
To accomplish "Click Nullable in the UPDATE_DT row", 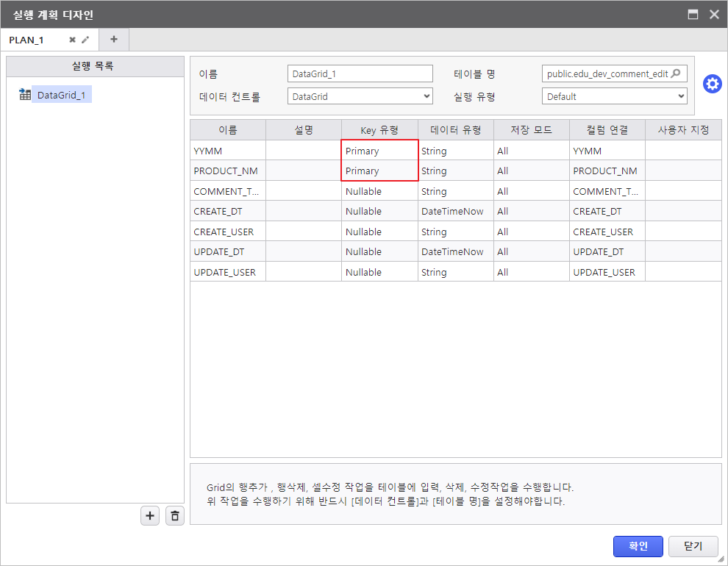I will [379, 251].
